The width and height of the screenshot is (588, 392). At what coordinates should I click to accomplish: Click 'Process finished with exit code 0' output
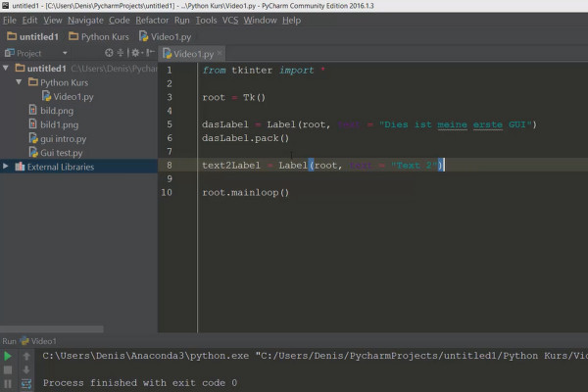(140, 383)
